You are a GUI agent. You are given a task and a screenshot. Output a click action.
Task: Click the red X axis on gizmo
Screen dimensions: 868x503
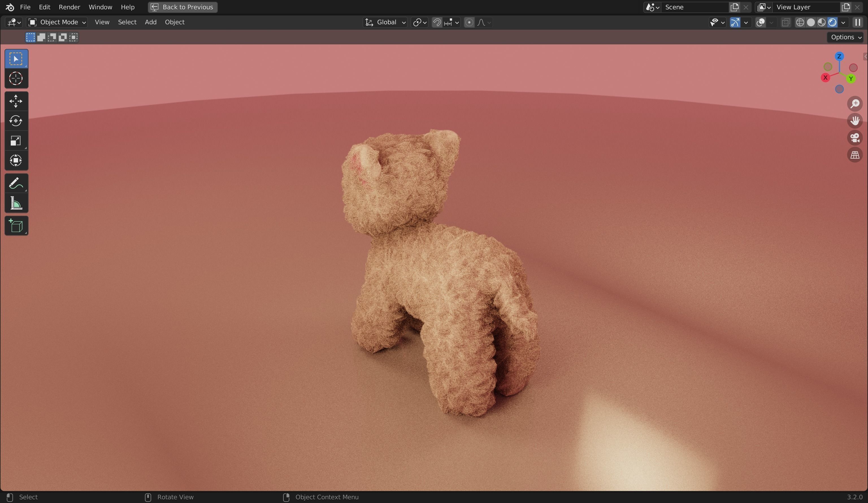[825, 77]
